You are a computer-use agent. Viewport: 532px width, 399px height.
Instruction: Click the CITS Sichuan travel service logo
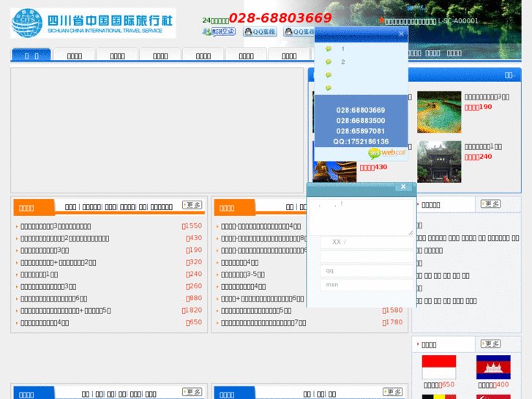94,23
